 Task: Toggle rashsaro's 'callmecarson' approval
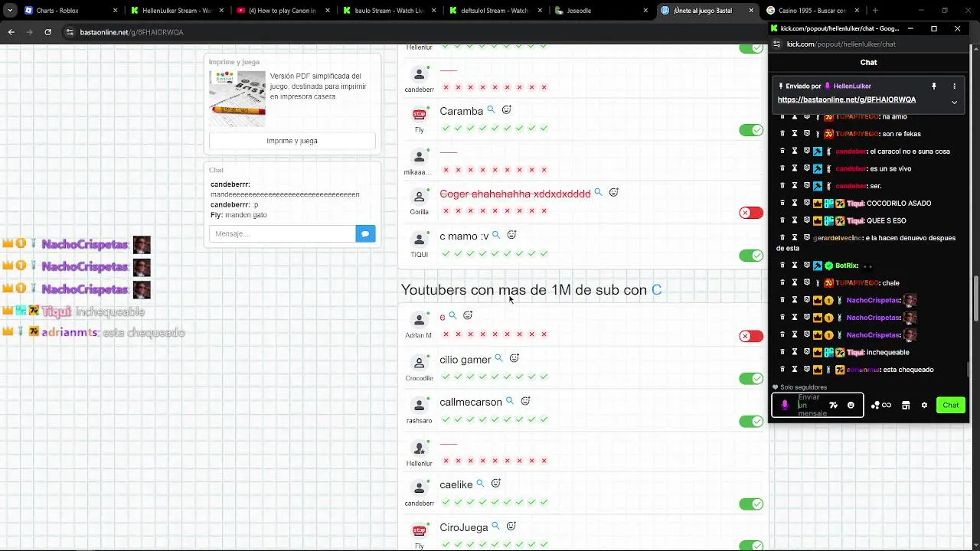click(751, 422)
